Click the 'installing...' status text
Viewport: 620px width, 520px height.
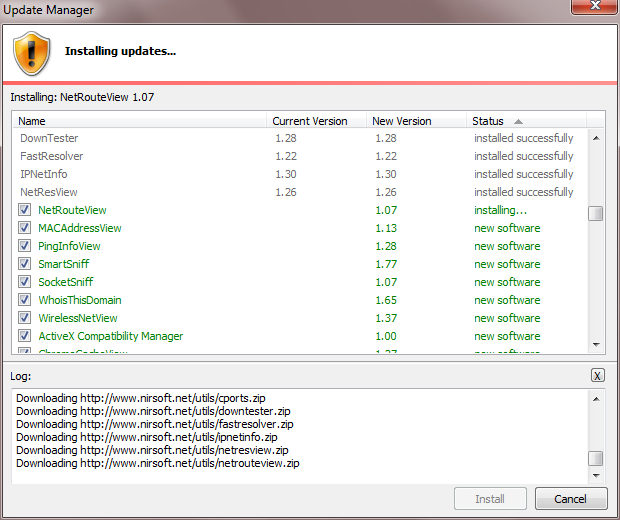pyautogui.click(x=501, y=210)
